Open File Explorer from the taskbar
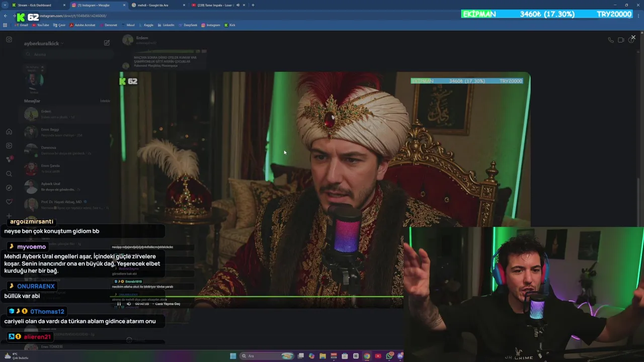Image resolution: width=644 pixels, height=362 pixels. (323, 356)
